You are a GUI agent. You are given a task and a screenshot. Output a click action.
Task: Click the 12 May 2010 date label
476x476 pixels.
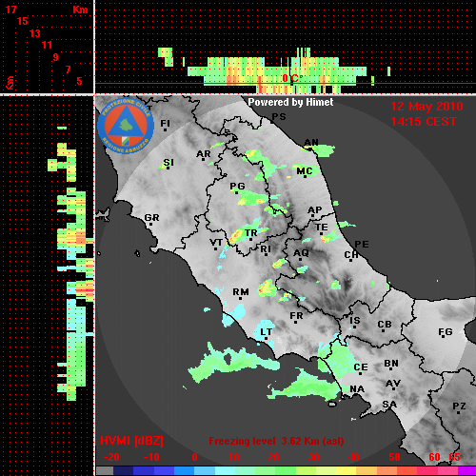426,107
